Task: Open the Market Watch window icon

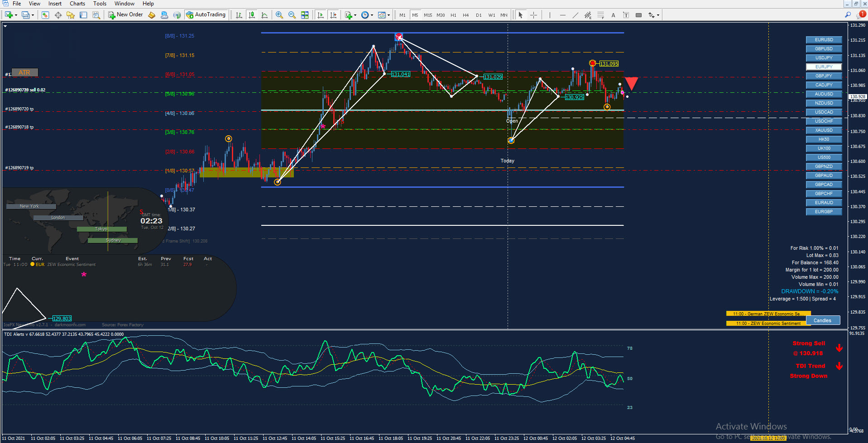Action: [45, 15]
